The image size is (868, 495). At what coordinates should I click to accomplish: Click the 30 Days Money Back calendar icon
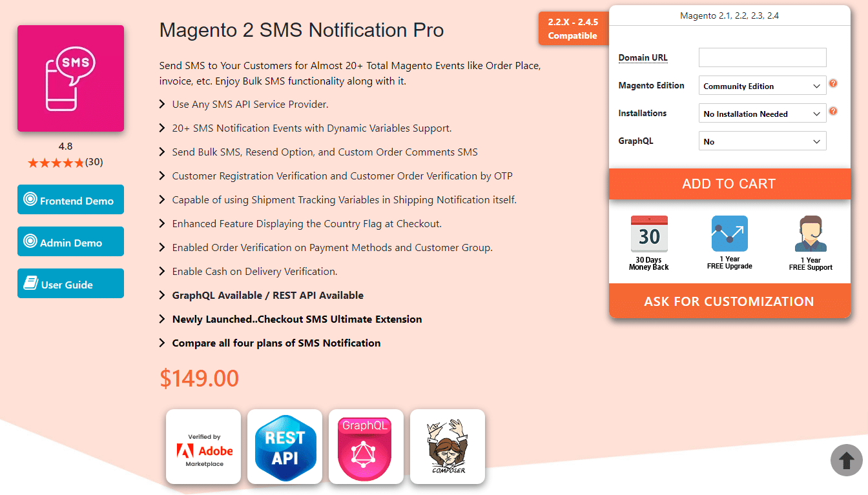[x=649, y=234]
